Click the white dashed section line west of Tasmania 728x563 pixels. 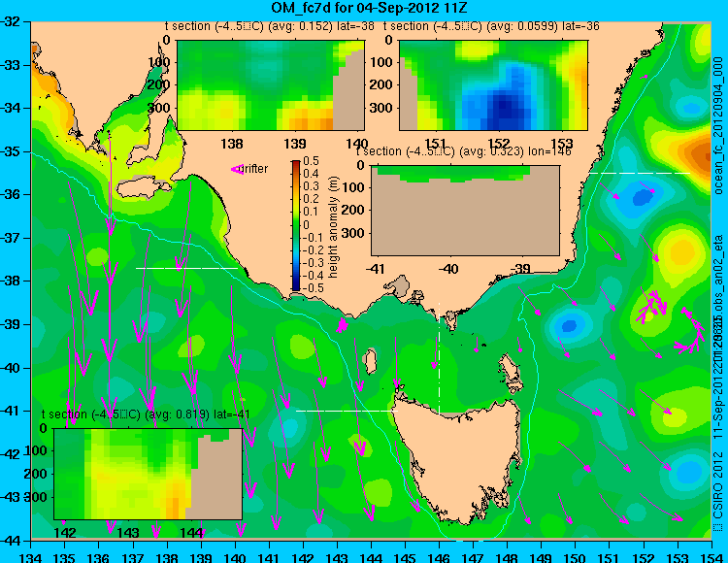347,411
